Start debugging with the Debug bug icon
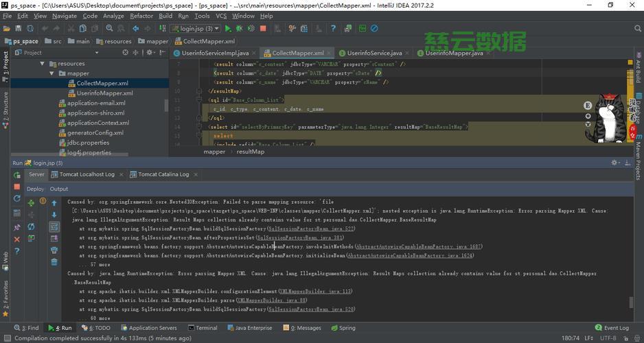Viewport: 644px width, 343px height. tap(240, 29)
